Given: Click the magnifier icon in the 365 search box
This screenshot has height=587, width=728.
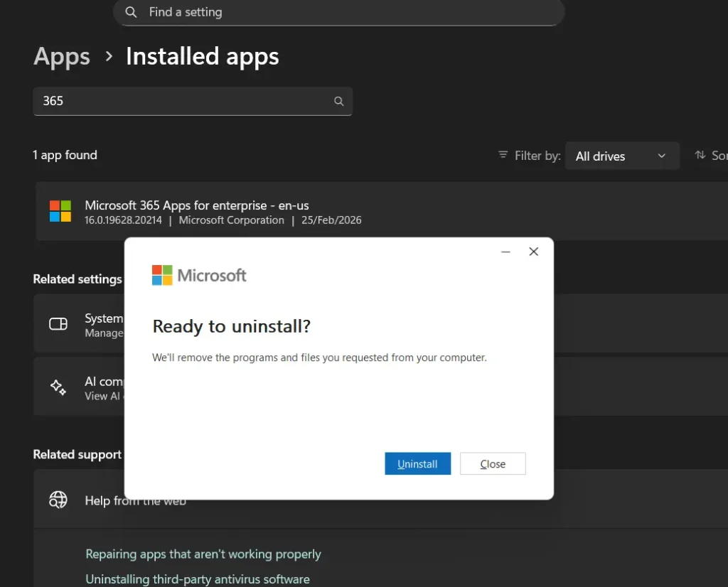Looking at the screenshot, I should pyautogui.click(x=339, y=102).
